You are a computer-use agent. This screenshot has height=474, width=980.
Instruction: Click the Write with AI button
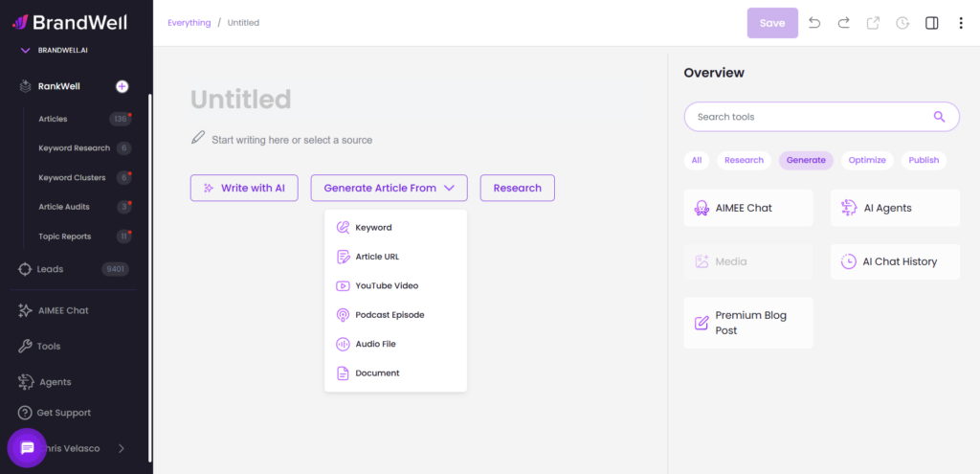click(x=244, y=188)
